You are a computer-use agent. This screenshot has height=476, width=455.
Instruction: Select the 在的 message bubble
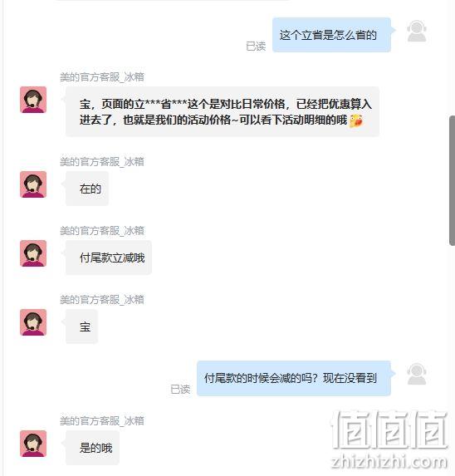pos(87,189)
